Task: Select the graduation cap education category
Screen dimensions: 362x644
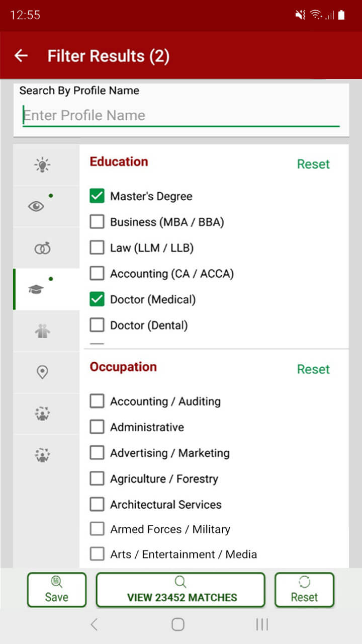Action: pos(36,289)
